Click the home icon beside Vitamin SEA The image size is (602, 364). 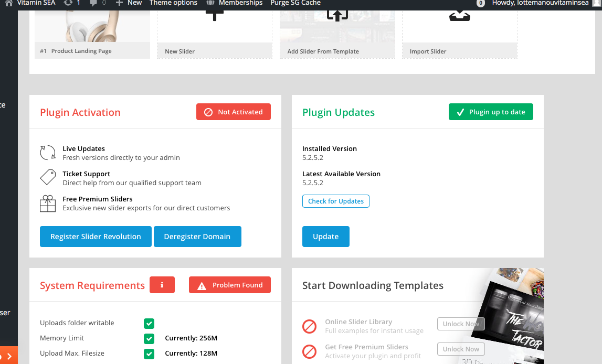[x=9, y=3]
